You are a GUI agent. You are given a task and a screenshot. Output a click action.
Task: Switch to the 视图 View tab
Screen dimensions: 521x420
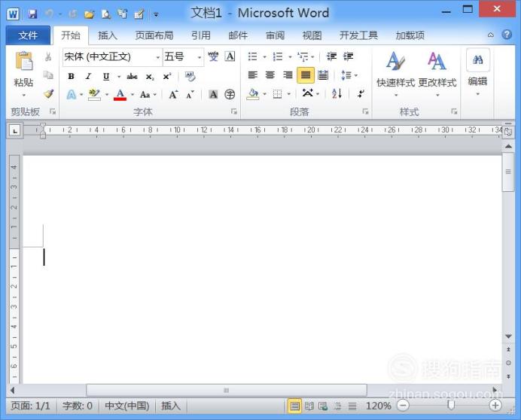pyautogui.click(x=312, y=35)
